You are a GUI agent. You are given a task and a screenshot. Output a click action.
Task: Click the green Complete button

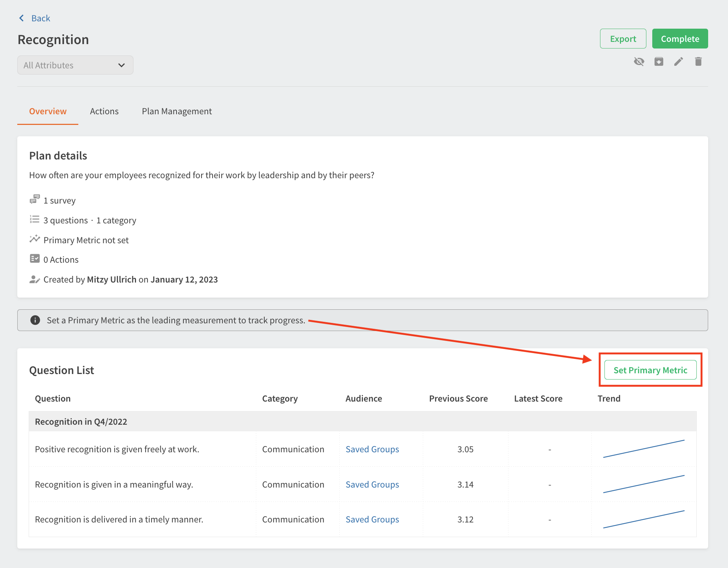click(679, 39)
